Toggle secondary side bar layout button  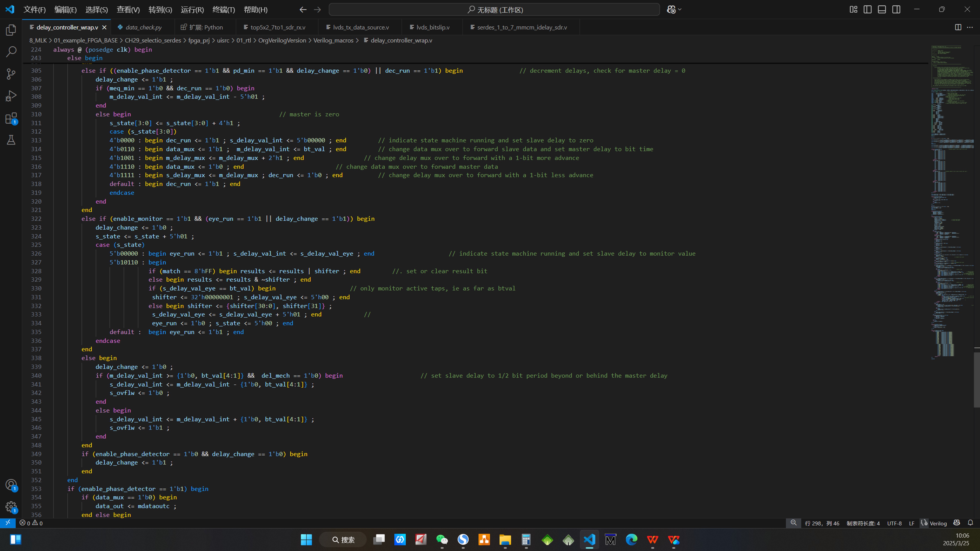click(896, 10)
